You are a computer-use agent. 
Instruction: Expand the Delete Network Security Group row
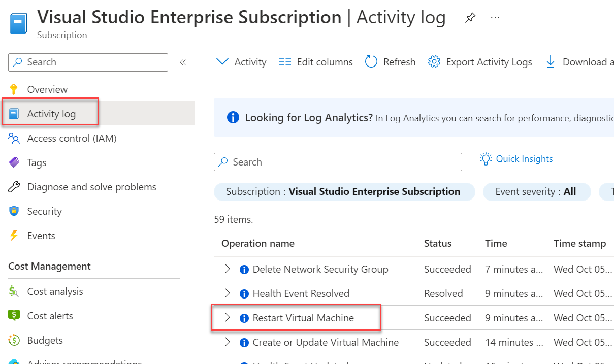228,269
